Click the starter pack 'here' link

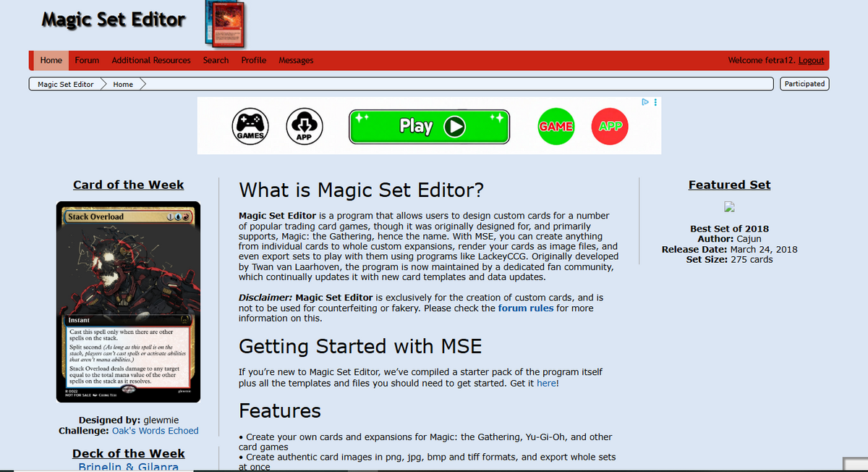(548, 384)
